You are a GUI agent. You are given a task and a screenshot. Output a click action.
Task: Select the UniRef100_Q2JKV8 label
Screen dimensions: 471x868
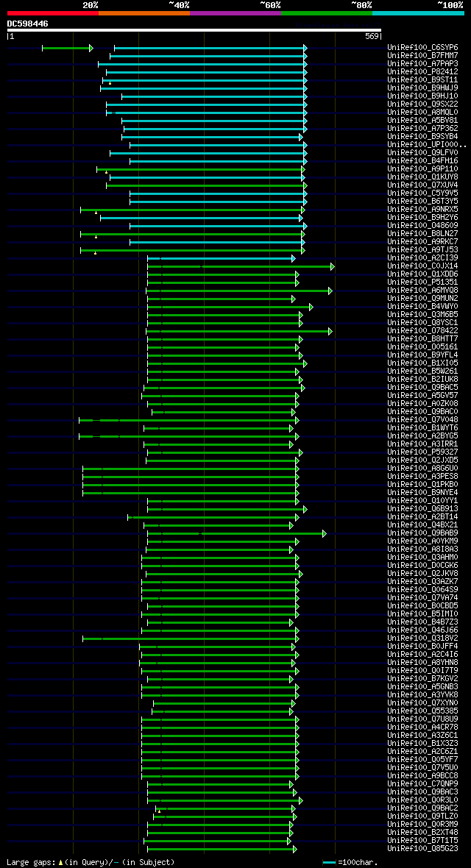click(422, 572)
